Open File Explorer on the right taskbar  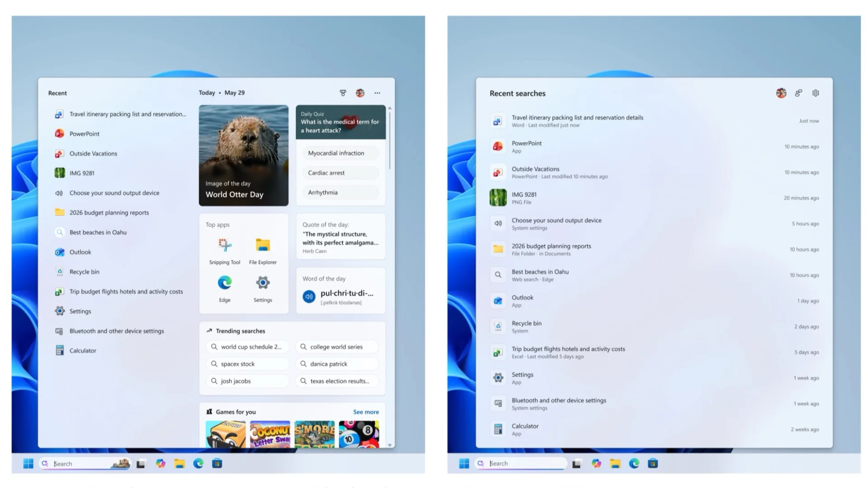point(615,464)
